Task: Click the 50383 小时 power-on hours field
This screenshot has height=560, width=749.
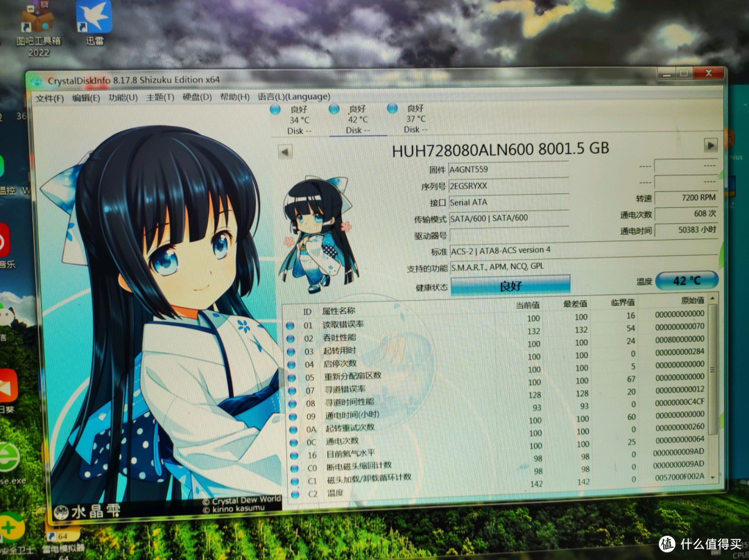Action: (686, 230)
